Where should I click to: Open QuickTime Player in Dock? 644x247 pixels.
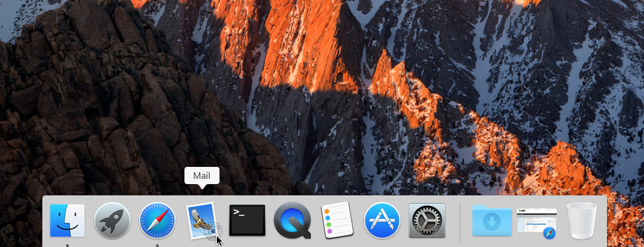click(292, 221)
